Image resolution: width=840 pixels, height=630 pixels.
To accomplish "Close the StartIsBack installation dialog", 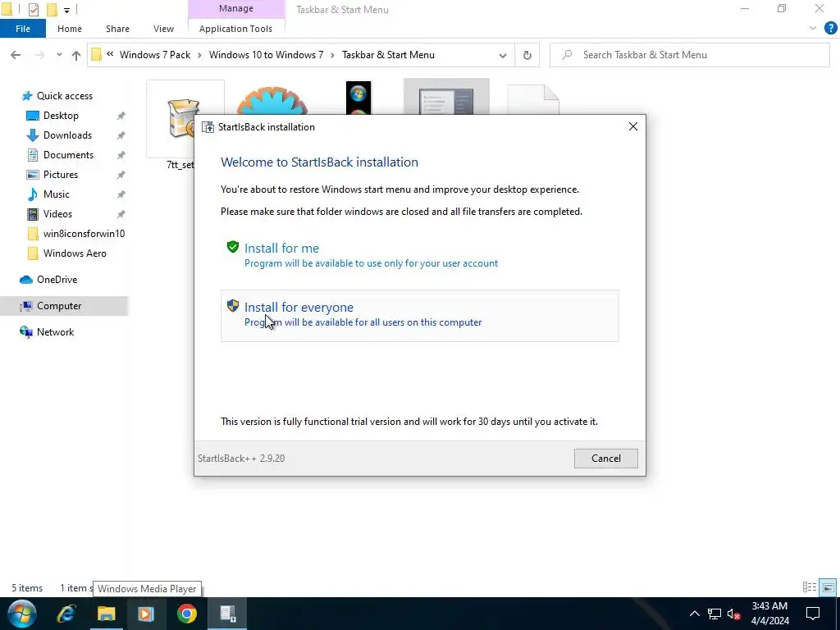I will (632, 126).
